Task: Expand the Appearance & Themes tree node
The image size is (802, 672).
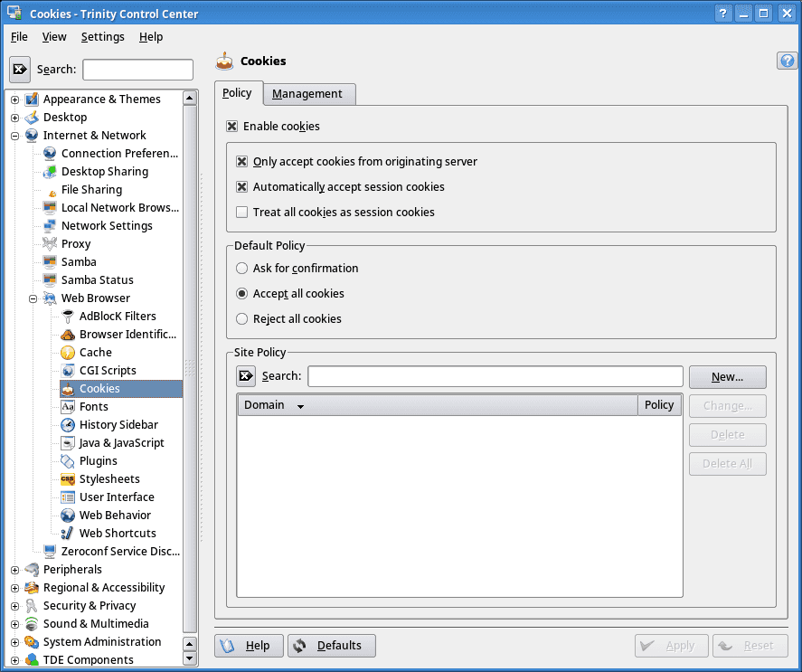Action: (x=14, y=99)
